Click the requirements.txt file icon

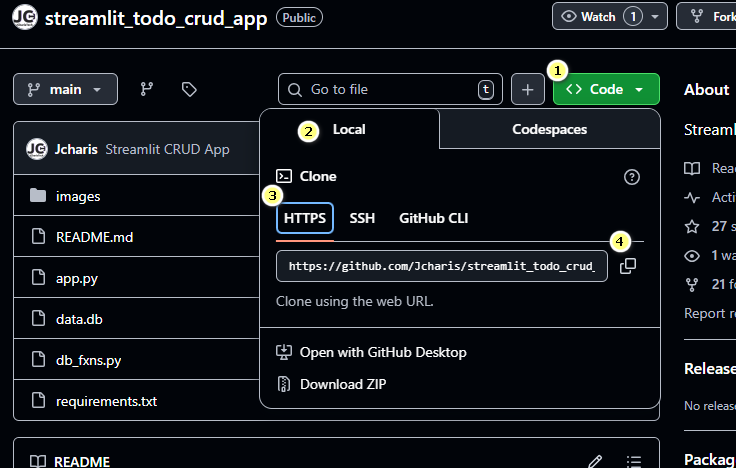pyautogui.click(x=38, y=401)
